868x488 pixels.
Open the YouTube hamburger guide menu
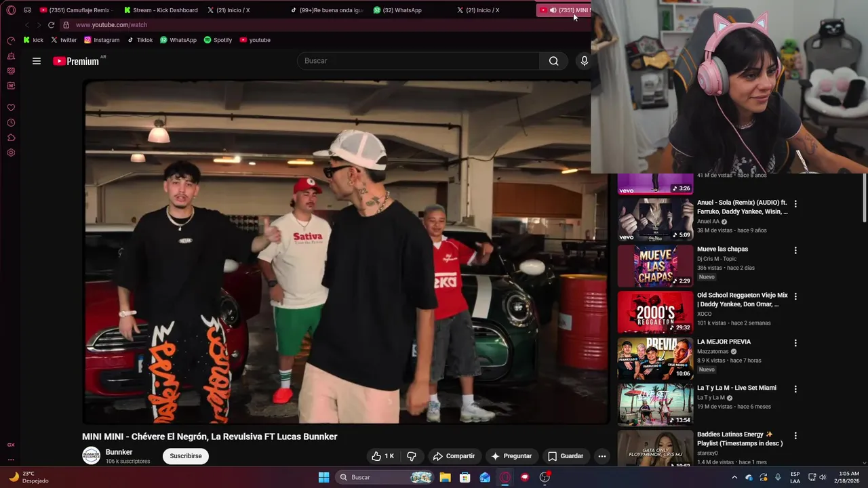[x=37, y=61]
